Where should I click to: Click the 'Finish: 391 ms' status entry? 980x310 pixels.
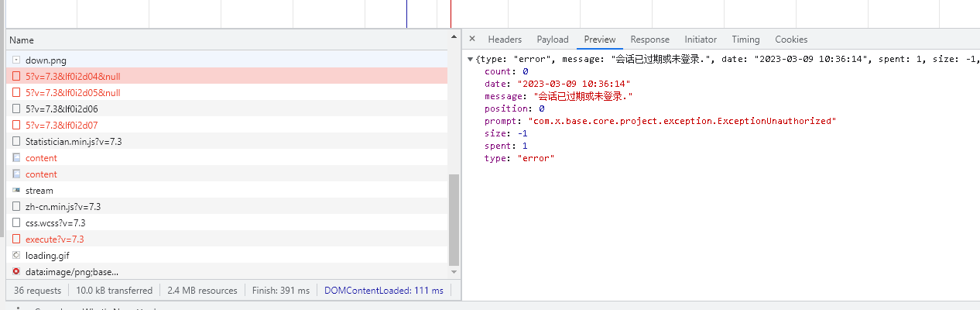[281, 291]
